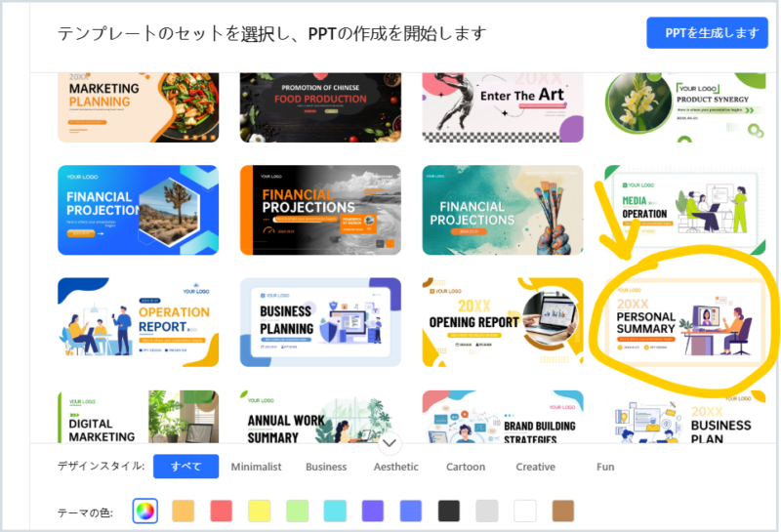Select the purple theme color swatch

pos(373,511)
